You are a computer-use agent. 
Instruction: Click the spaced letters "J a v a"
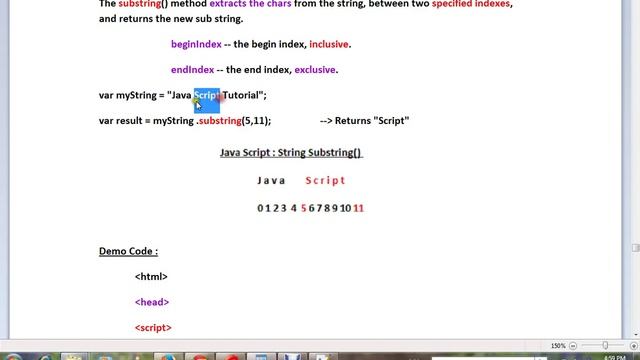[x=271, y=180]
